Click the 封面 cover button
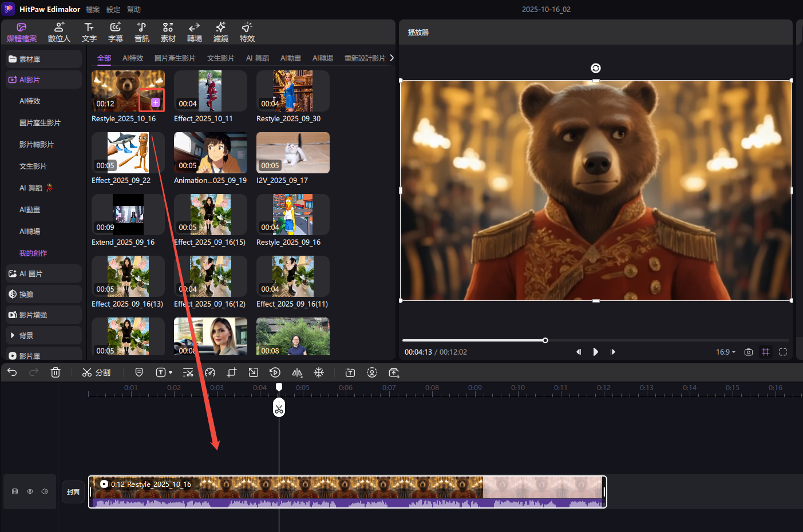Viewport: 803px width, 532px height. tap(73, 492)
